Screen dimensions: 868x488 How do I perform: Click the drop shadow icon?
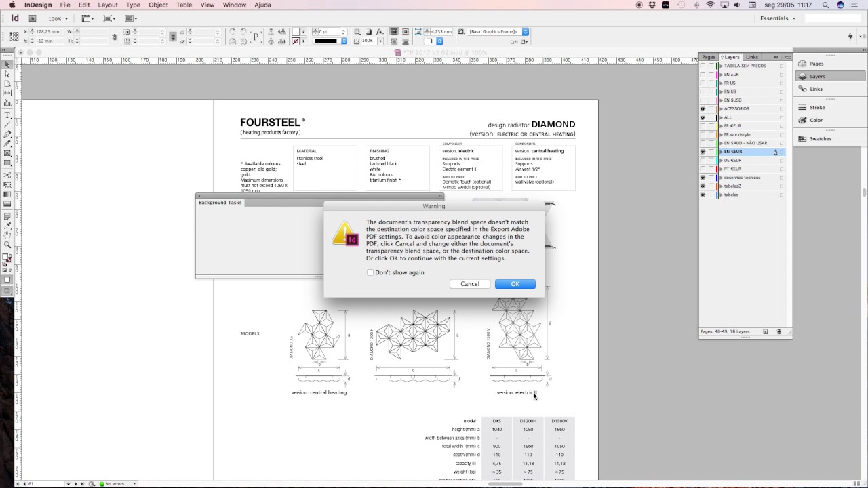point(368,32)
